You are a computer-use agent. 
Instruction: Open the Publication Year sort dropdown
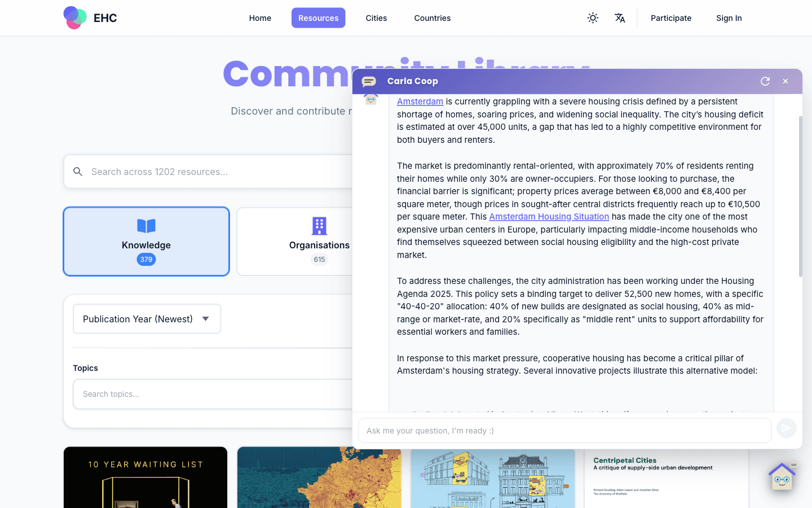click(147, 318)
